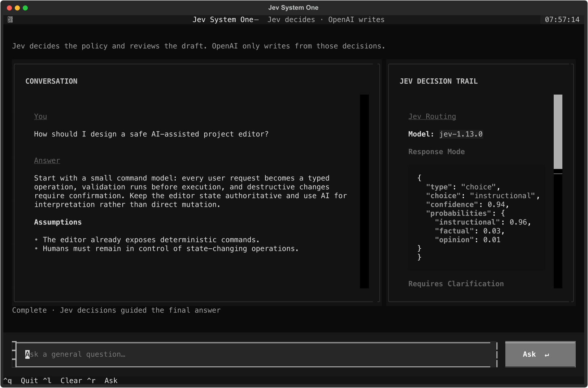Click the status line 'Complete · Jev decisions guided'
This screenshot has width=588, height=388.
[116, 310]
